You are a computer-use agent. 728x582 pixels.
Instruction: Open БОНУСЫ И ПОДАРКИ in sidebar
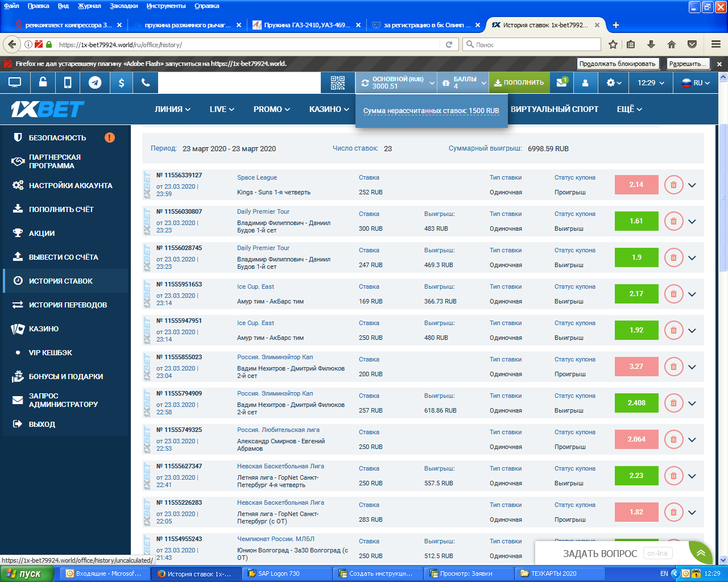(66, 376)
